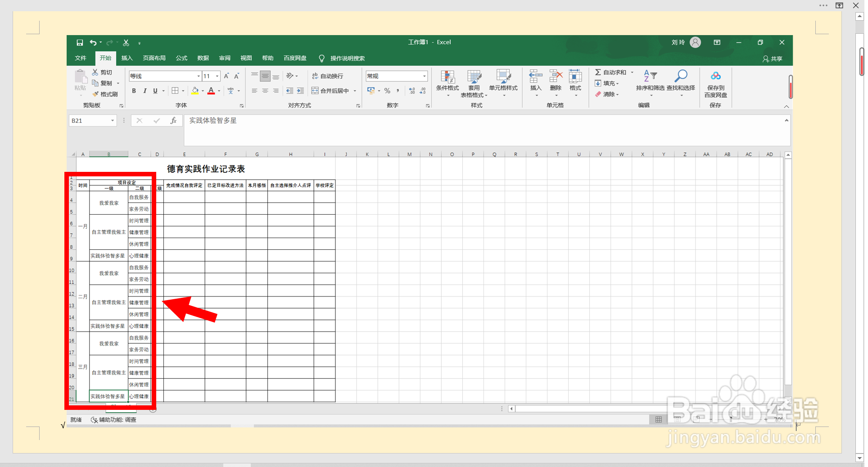Viewport: 868px width, 467px height.
Task: Click accessibility check (辅助功能: 调查) in status bar
Action: click(113, 420)
